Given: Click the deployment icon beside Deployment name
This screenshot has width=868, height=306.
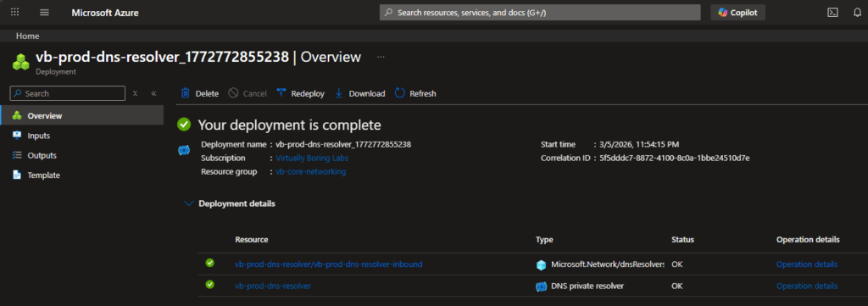Looking at the screenshot, I should click(x=184, y=151).
